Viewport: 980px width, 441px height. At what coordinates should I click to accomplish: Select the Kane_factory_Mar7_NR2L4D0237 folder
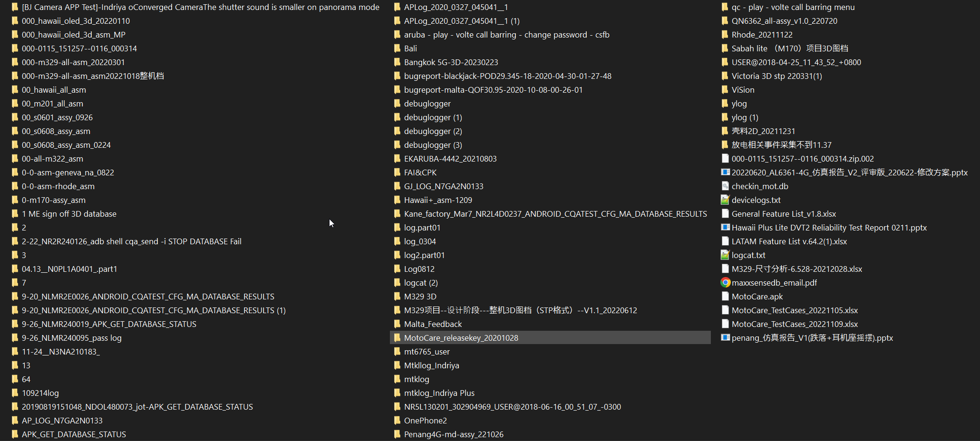[x=555, y=214]
